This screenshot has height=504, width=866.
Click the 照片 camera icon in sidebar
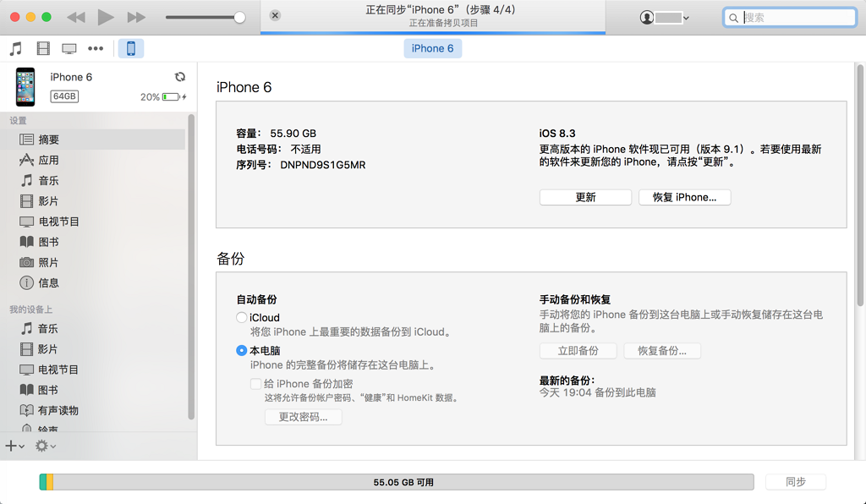pos(26,262)
